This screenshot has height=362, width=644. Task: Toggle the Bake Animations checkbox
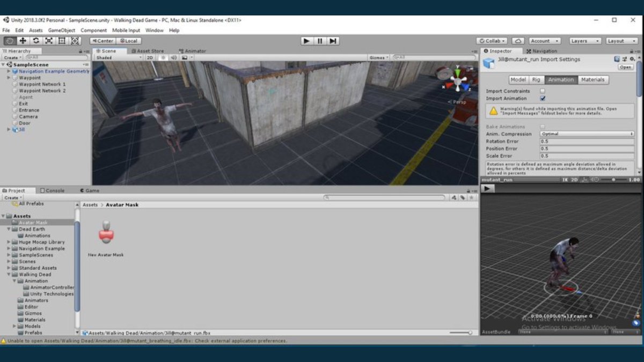(x=543, y=127)
